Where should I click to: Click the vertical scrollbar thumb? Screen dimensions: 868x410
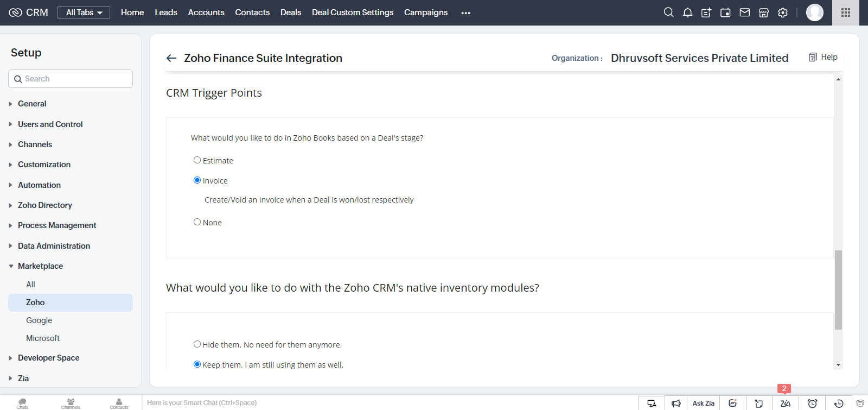coord(838,290)
